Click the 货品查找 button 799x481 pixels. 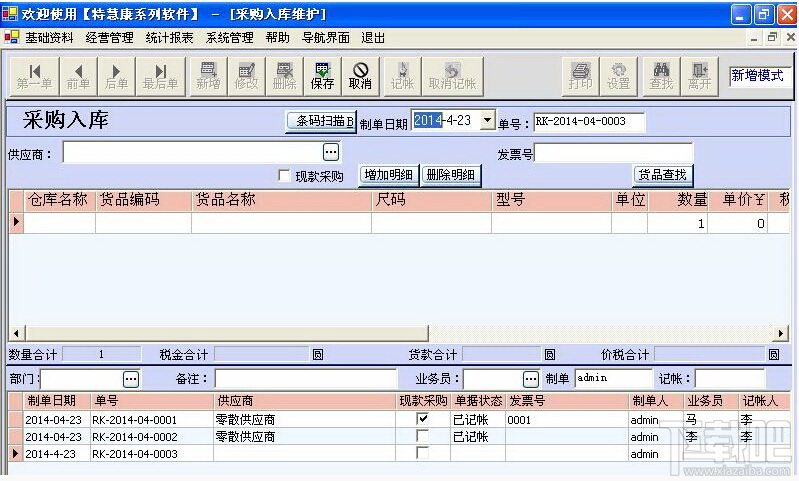pyautogui.click(x=662, y=175)
